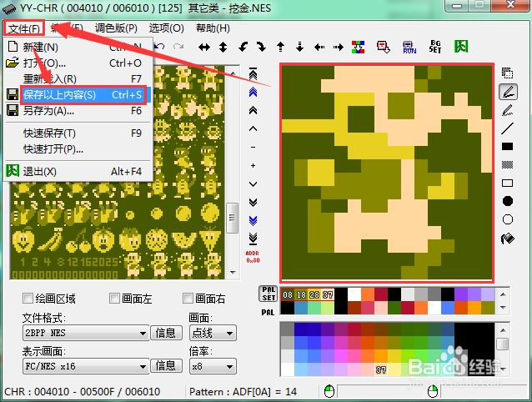The height and width of the screenshot is (402, 532).
Task: Choose 退出(X) menu item
Action: tap(78, 171)
